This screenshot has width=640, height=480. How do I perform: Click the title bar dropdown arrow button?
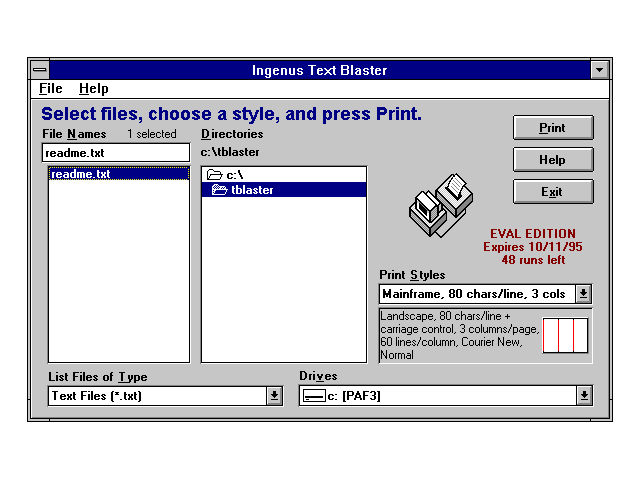[599, 70]
